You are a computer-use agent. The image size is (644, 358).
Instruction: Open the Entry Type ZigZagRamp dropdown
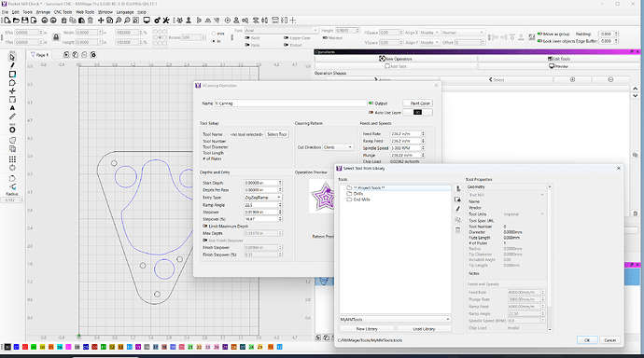tap(263, 198)
